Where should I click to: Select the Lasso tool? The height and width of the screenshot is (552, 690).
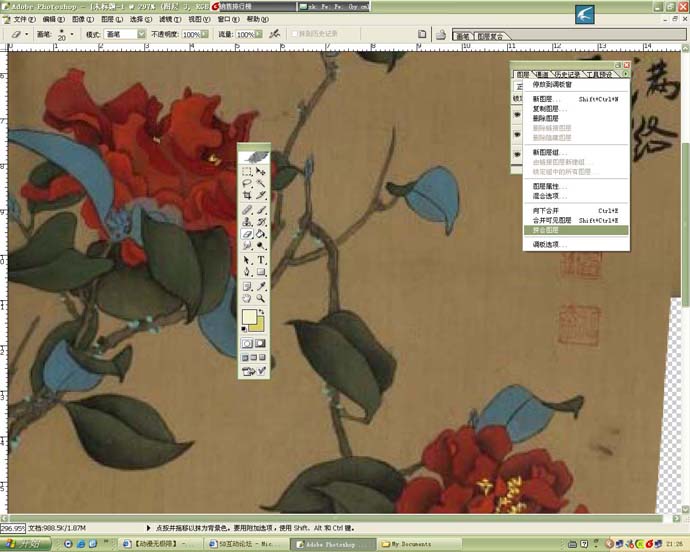click(x=247, y=183)
